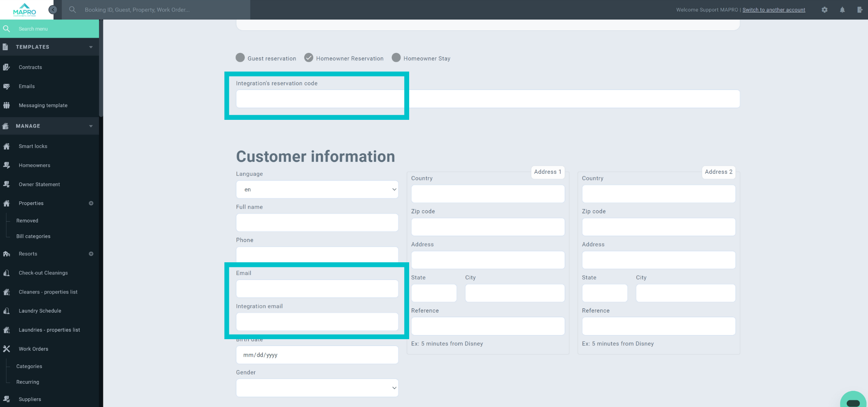The height and width of the screenshot is (407, 868).
Task: Collapse the TEMPLATES section
Action: [x=91, y=47]
